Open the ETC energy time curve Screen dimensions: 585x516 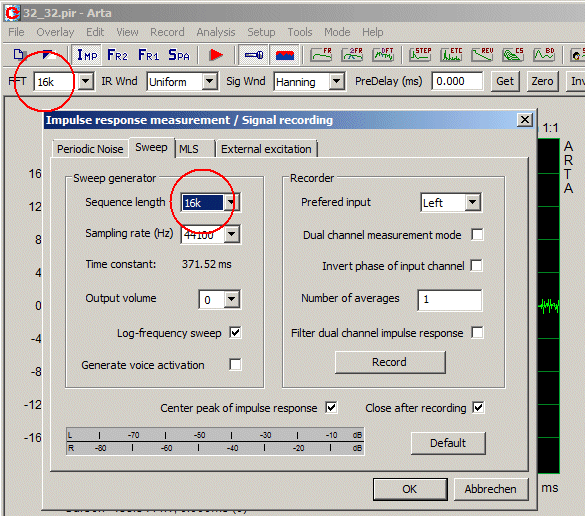pos(451,55)
